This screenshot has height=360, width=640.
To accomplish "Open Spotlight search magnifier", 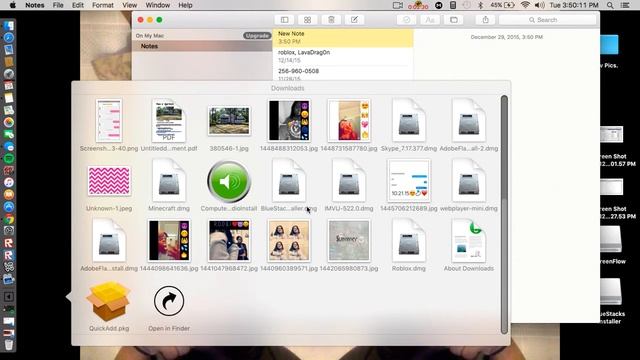I will (x=610, y=5).
